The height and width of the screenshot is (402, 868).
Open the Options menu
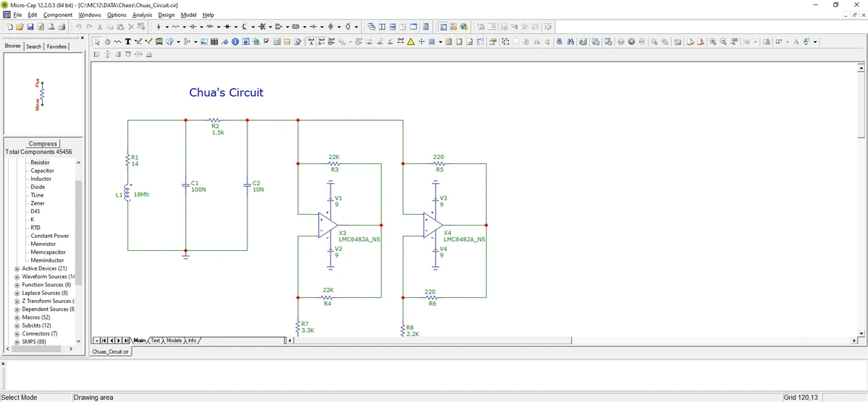116,14
